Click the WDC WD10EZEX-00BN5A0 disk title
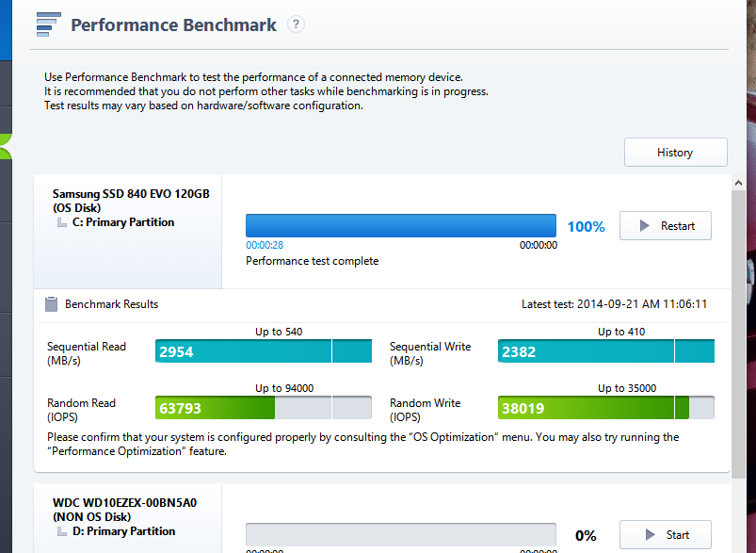Image resolution: width=756 pixels, height=553 pixels. pos(124,503)
